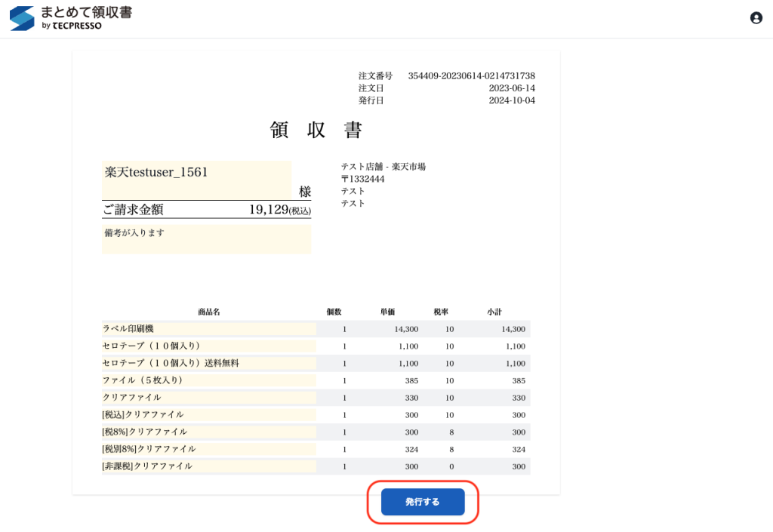Select the セロテープ item without 送料無料

point(209,346)
